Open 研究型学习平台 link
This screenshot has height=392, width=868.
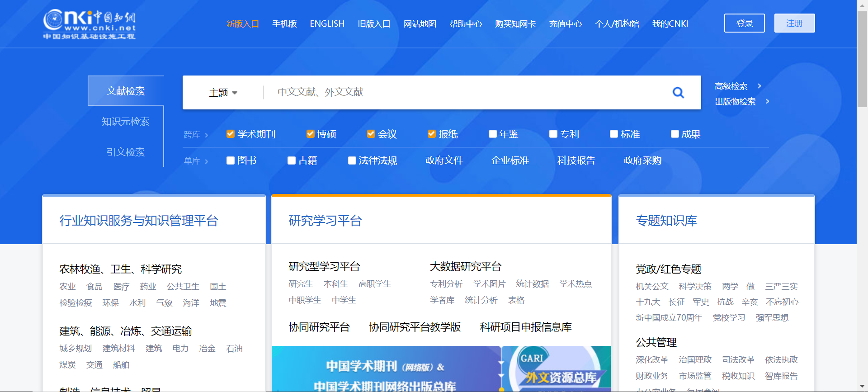(x=324, y=267)
